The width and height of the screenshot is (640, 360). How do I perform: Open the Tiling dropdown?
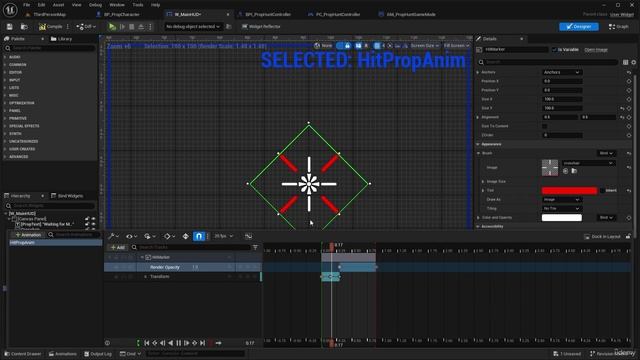tap(562, 209)
